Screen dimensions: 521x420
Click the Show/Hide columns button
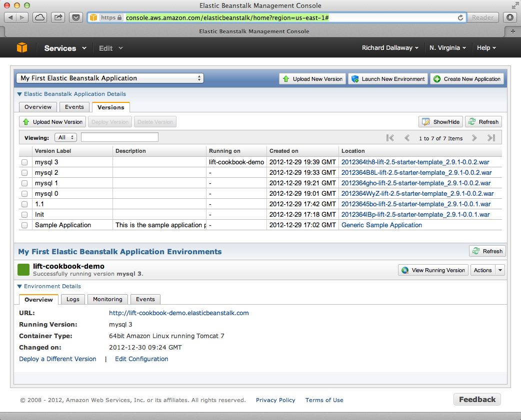441,122
